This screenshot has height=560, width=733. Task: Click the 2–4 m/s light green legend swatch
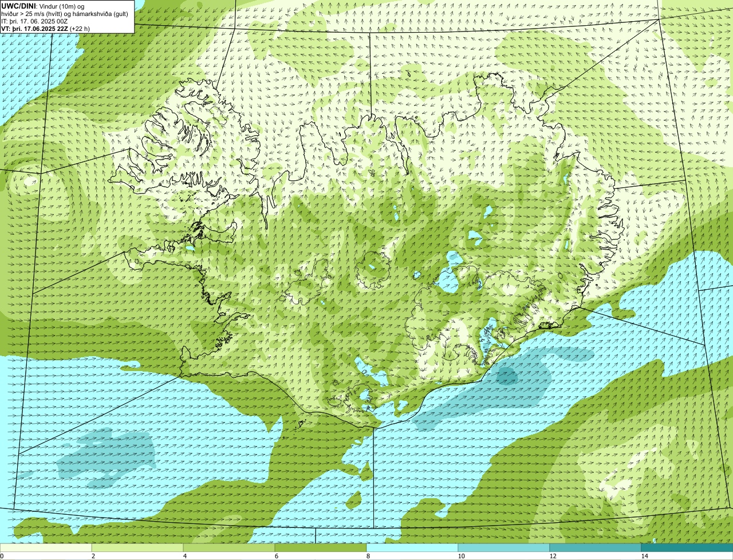(x=137, y=547)
